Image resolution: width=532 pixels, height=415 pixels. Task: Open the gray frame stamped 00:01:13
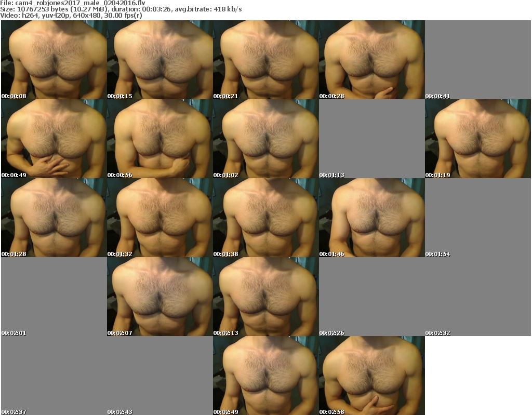point(372,139)
